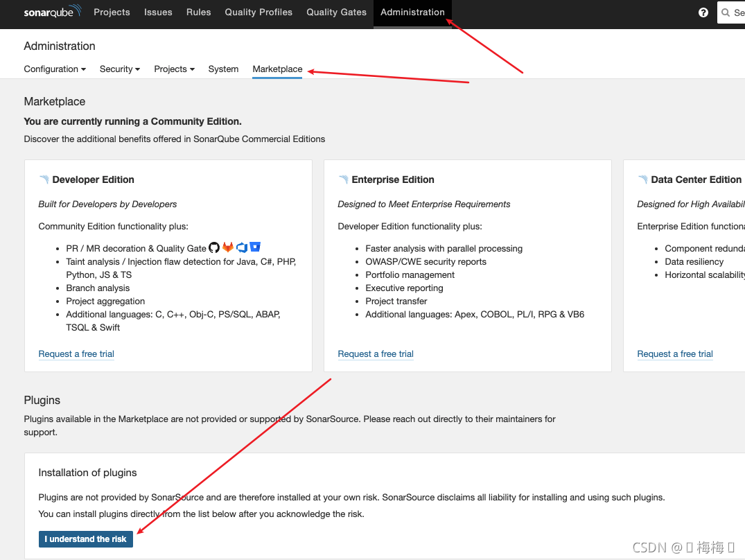
Task: Open Rules in top navigation
Action: [x=199, y=12]
